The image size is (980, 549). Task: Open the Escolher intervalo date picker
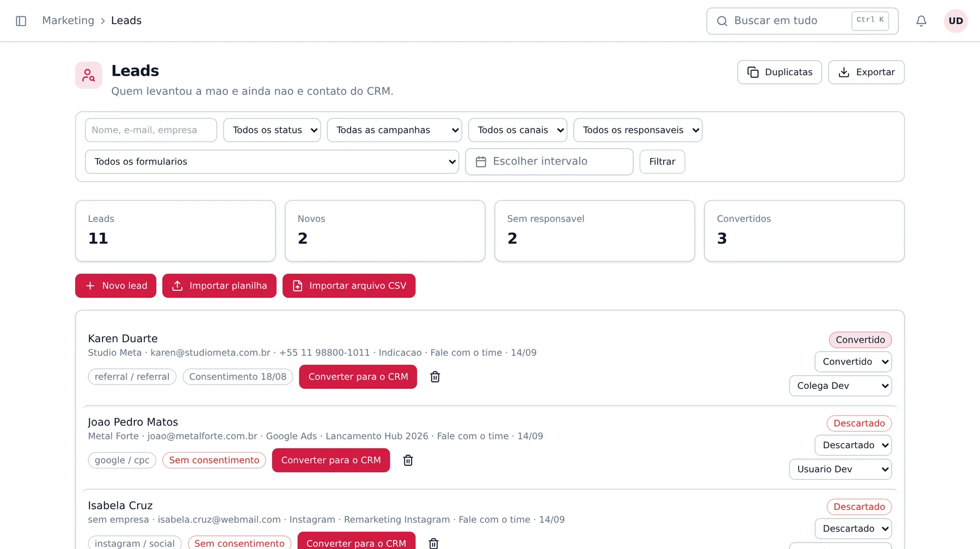tap(549, 162)
